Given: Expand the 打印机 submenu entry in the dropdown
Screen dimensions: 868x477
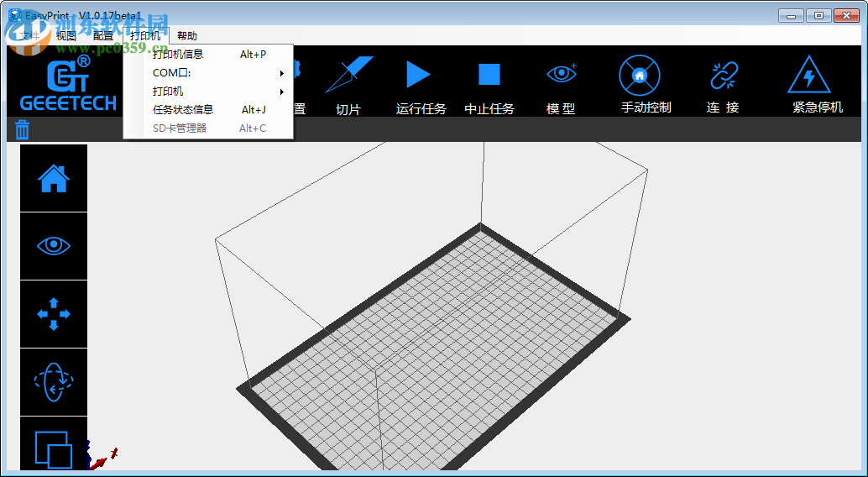Looking at the screenshot, I should tap(208, 92).
